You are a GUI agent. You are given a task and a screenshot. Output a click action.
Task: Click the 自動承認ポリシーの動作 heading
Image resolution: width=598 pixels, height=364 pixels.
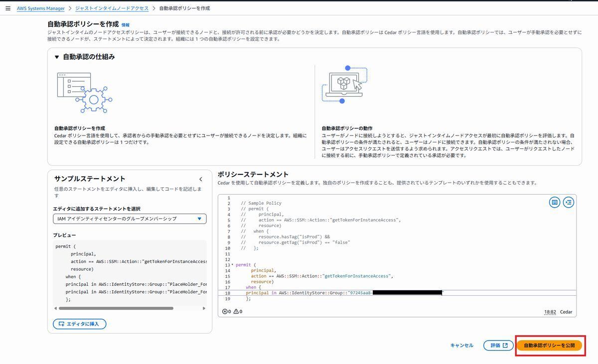tap(347, 128)
